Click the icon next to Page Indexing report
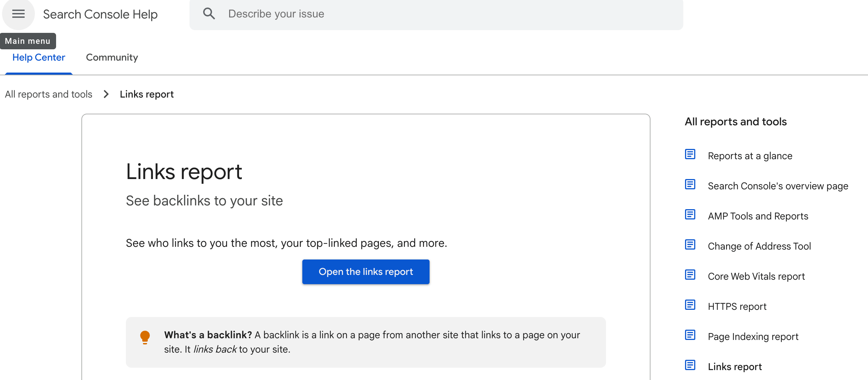Image resolution: width=868 pixels, height=380 pixels. [690, 335]
